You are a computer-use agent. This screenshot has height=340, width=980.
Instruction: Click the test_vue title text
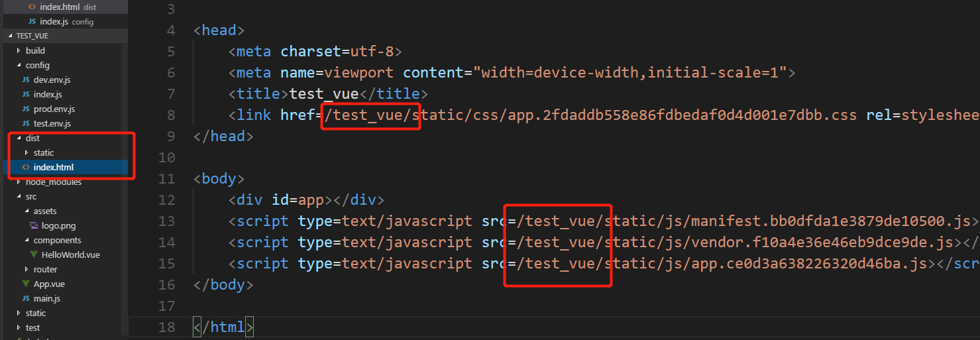[323, 93]
